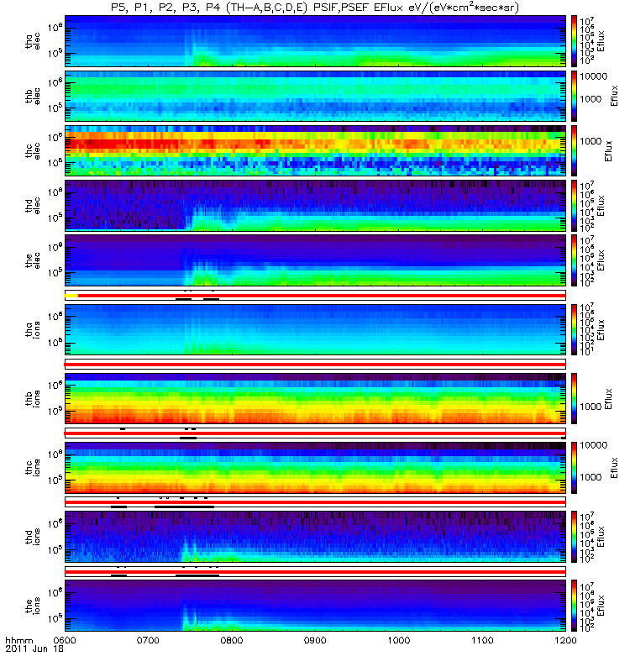Select the tha elec spectrogram panel

[x=315, y=41]
